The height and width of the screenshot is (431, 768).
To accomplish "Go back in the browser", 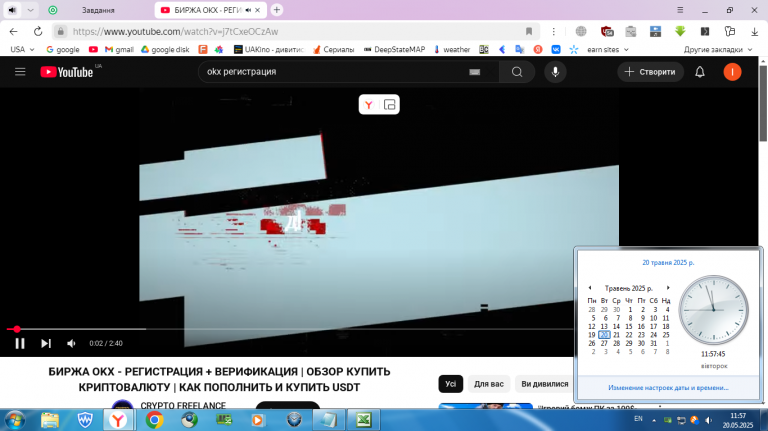I will point(13,31).
